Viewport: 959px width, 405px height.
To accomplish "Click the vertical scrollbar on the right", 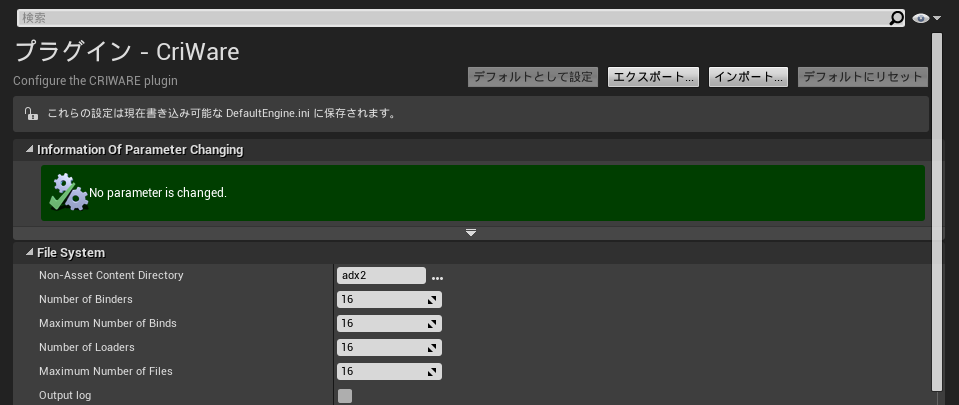I will click(x=936, y=211).
